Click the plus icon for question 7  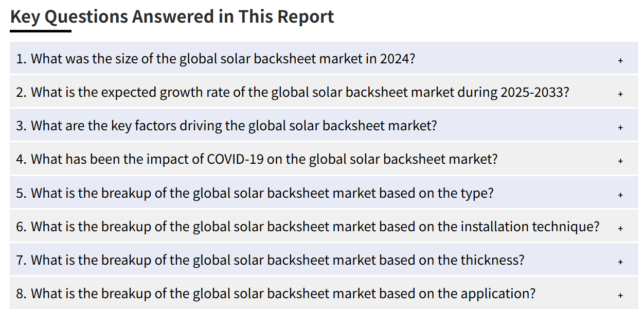coord(620,262)
